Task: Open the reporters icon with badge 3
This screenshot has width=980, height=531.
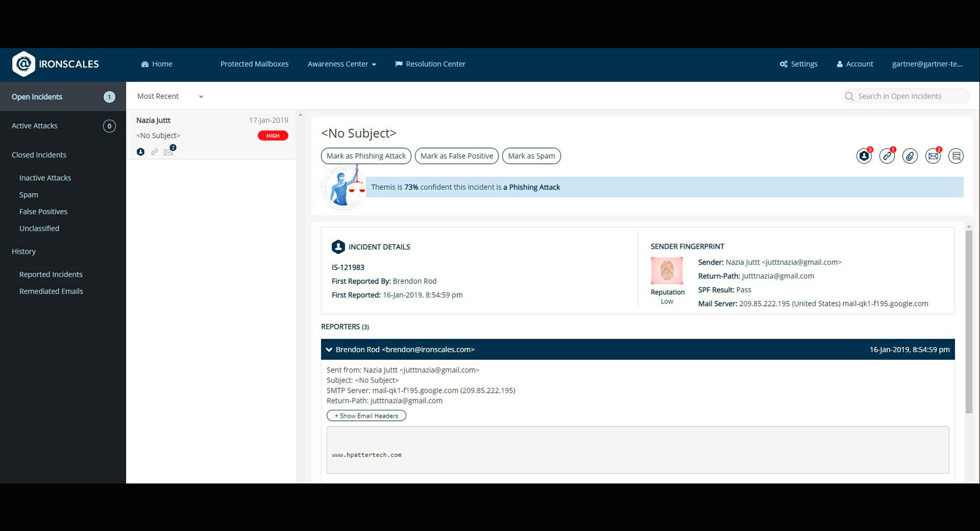Action: 864,156
